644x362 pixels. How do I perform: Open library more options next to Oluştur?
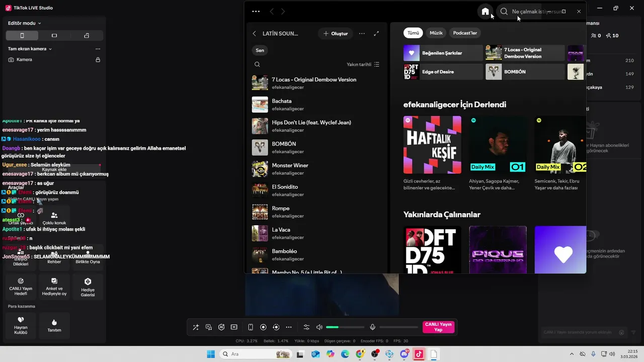pos(362,34)
